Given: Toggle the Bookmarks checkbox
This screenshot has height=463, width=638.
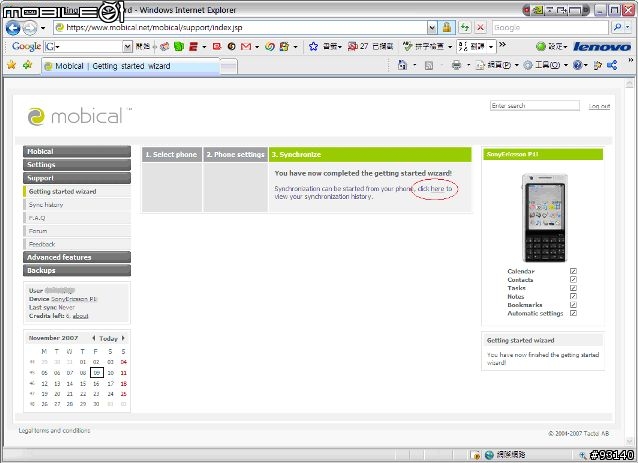Looking at the screenshot, I should coord(573,305).
